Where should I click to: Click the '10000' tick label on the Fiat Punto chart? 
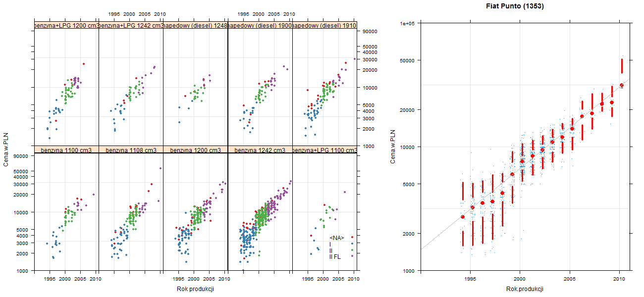[x=408, y=147]
